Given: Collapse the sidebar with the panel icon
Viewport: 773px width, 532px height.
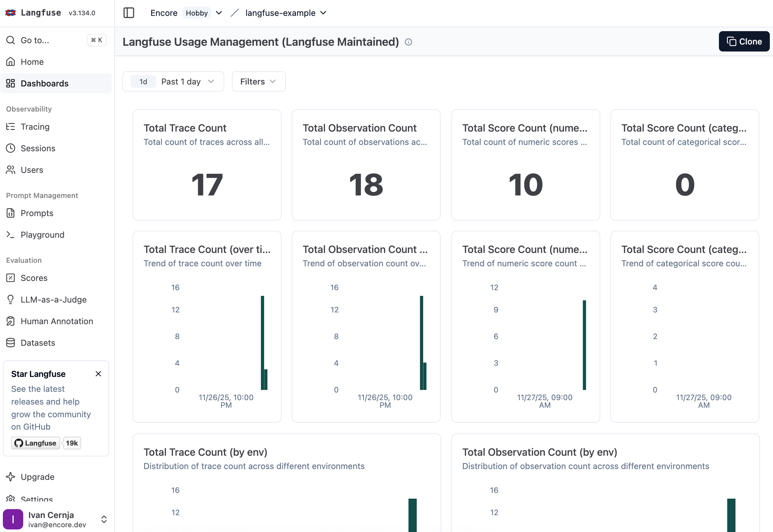Looking at the screenshot, I should [x=129, y=13].
